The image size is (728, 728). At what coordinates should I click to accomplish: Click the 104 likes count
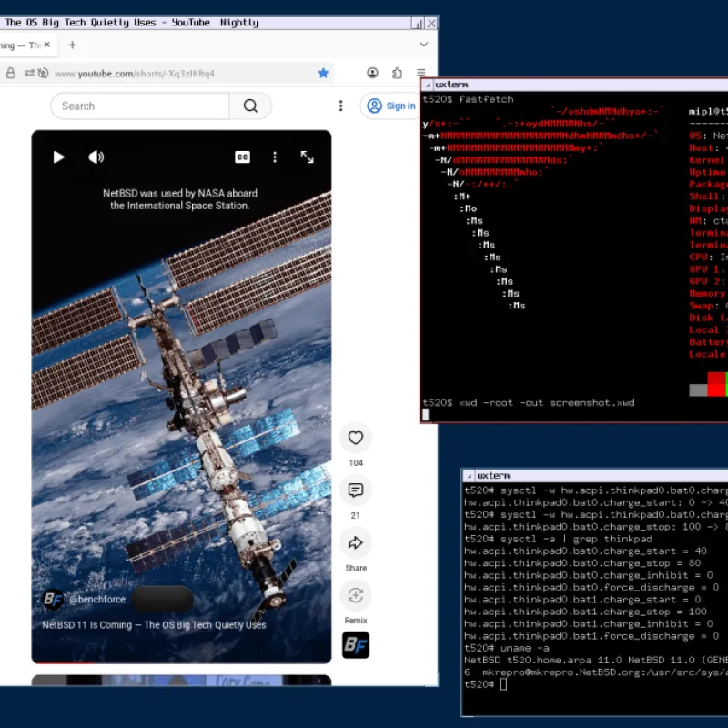[x=356, y=463]
